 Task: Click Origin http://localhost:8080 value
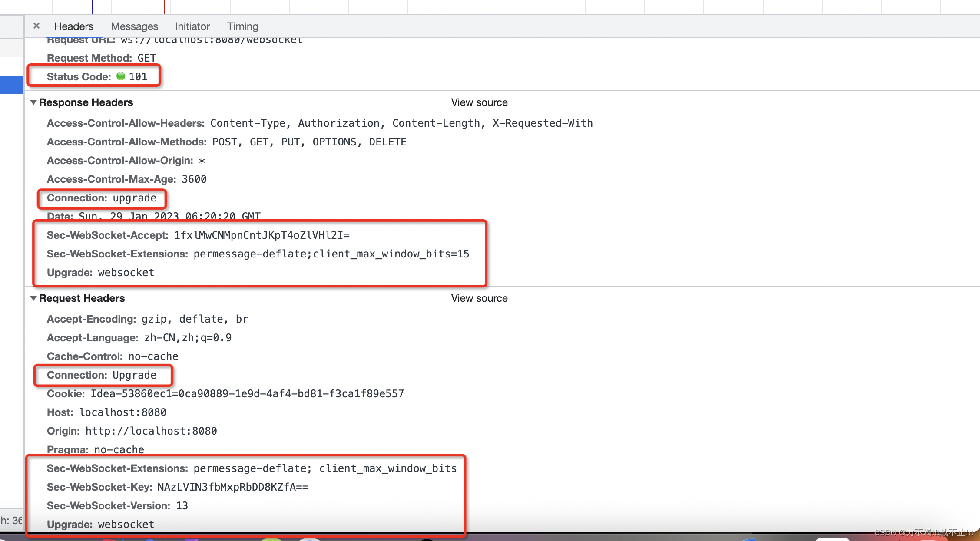(151, 431)
